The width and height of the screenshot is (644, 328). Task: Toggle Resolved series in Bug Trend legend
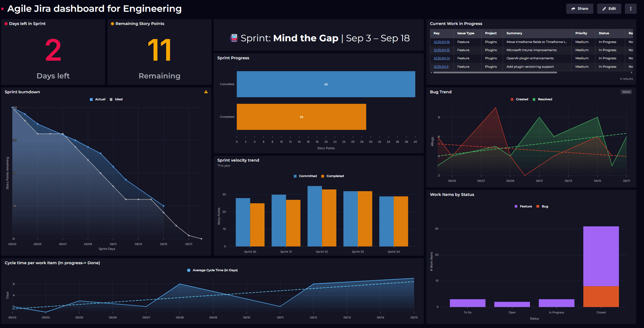(x=542, y=99)
